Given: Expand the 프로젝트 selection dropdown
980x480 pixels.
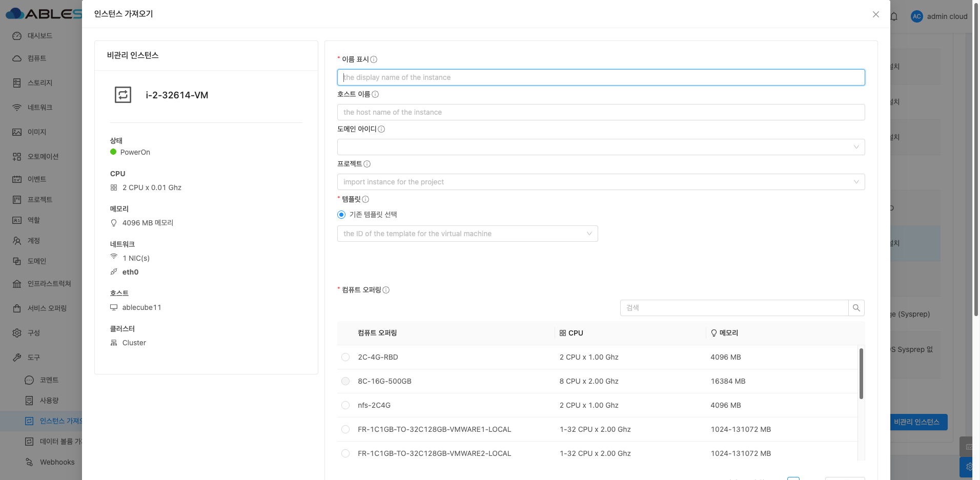Looking at the screenshot, I should (x=601, y=182).
